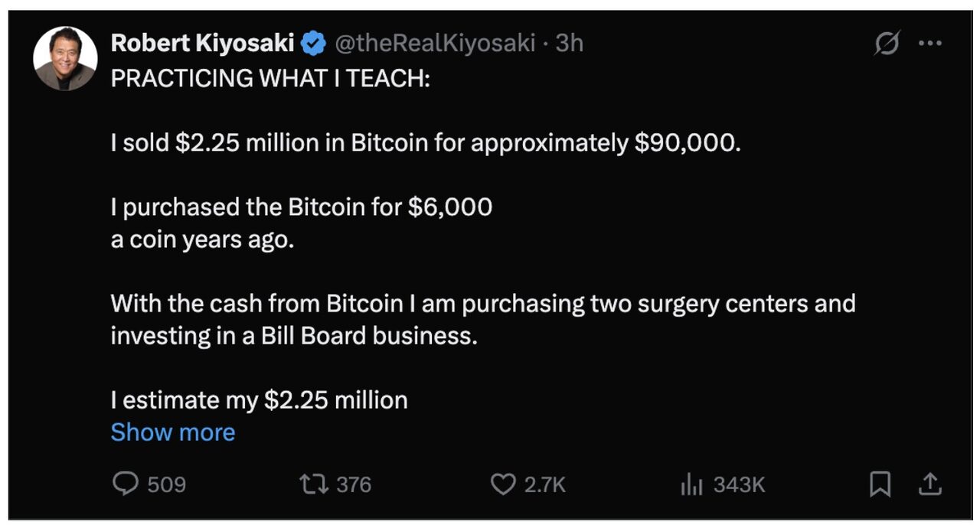Click the reply speech bubble icon

click(125, 484)
